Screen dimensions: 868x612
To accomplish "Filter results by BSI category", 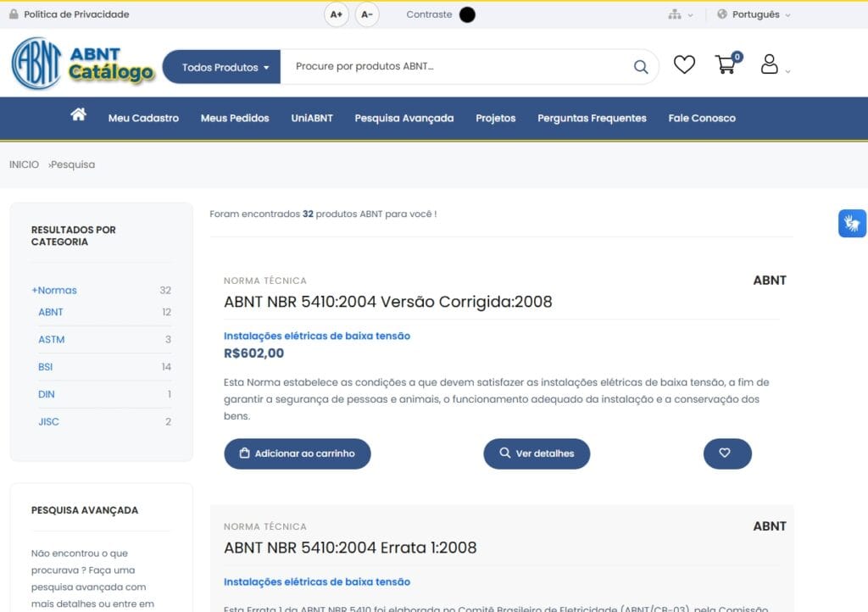I will (x=46, y=367).
